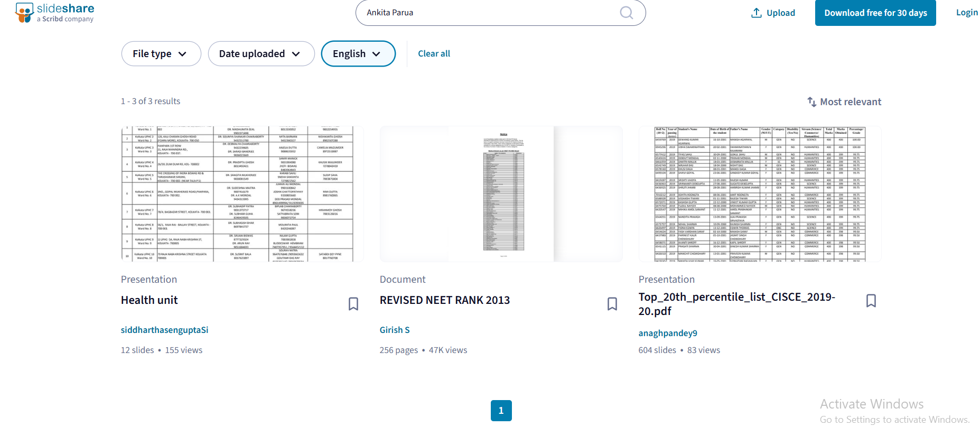Open the File type filter dropdown

pyautogui.click(x=161, y=54)
